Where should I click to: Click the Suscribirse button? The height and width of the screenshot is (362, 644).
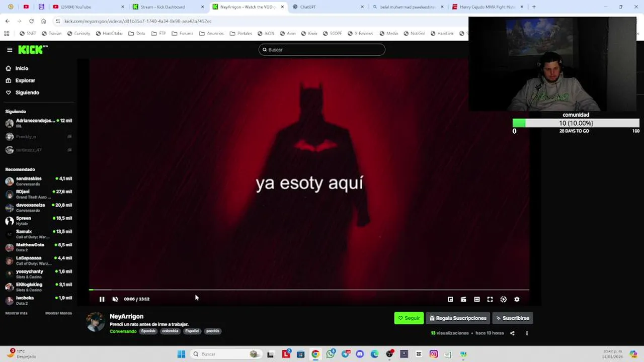click(512, 318)
